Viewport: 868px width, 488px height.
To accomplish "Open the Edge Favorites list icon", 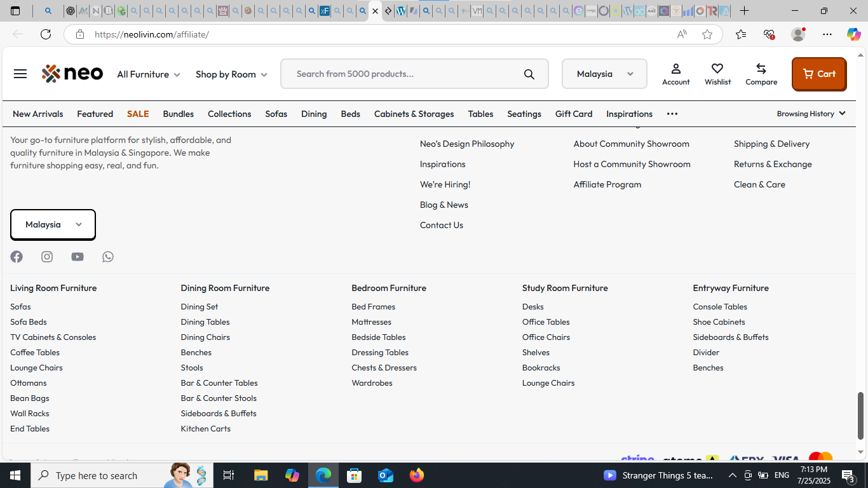I will 741,34.
